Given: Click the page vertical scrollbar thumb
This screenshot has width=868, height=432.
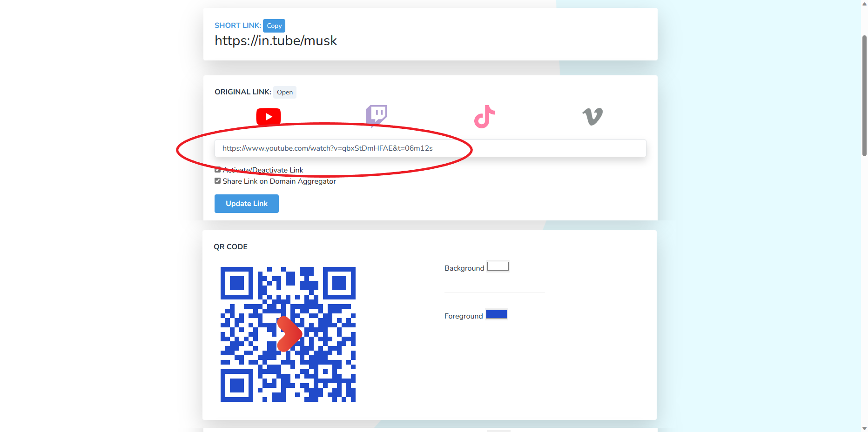Looking at the screenshot, I should coord(864,95).
